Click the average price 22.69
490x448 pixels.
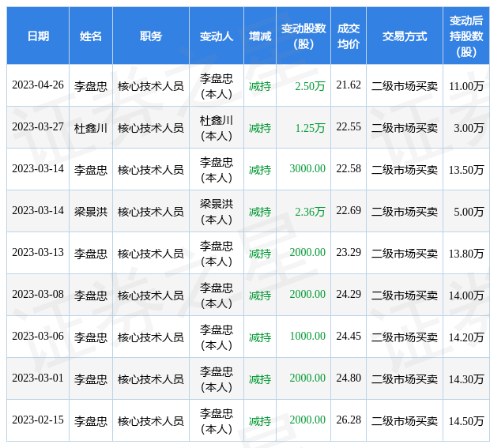tap(349, 211)
